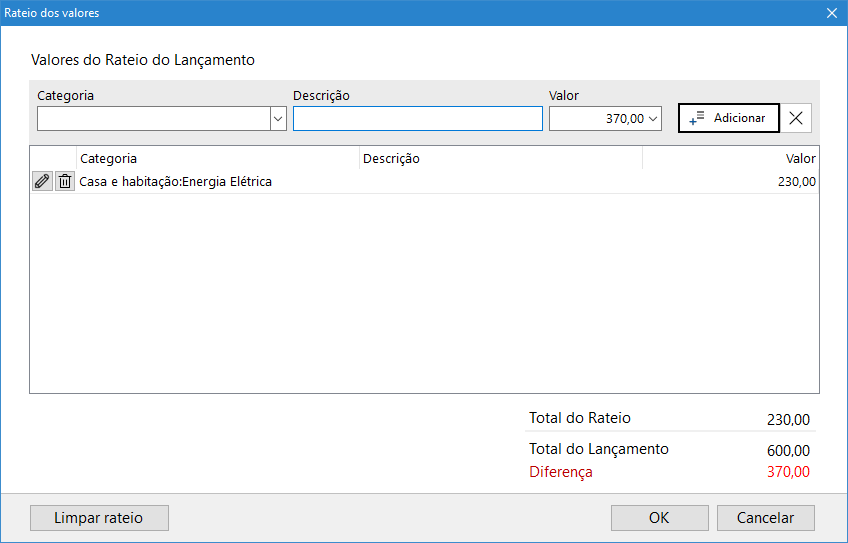
Task: Click into the Descrição text field
Action: coord(417,119)
